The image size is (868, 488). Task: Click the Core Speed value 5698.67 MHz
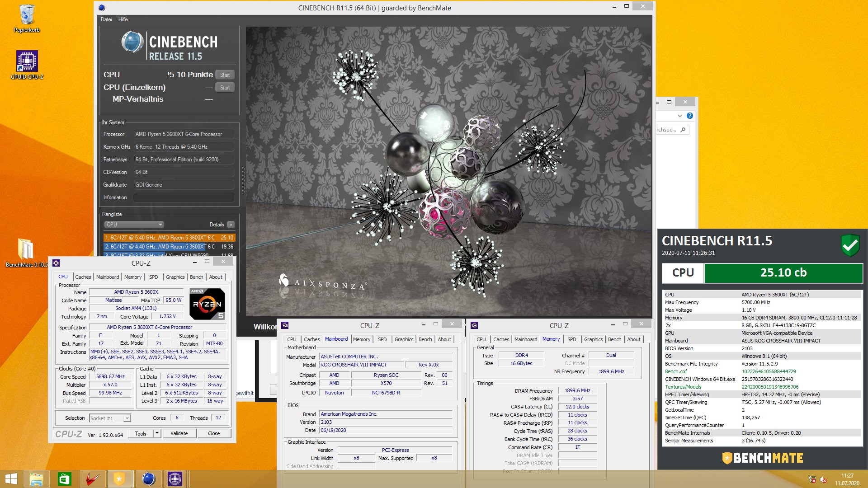110,377
